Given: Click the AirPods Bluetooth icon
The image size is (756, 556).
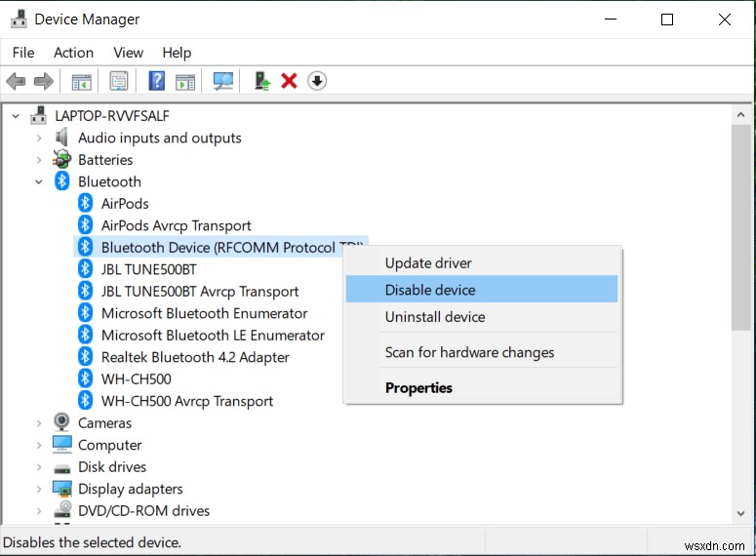Looking at the screenshot, I should (85, 203).
